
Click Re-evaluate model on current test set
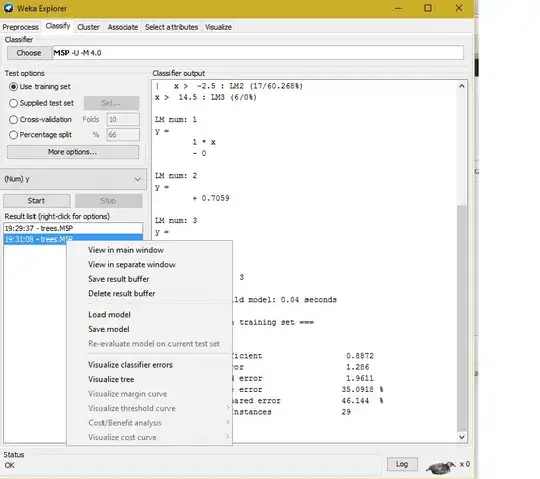154,344
